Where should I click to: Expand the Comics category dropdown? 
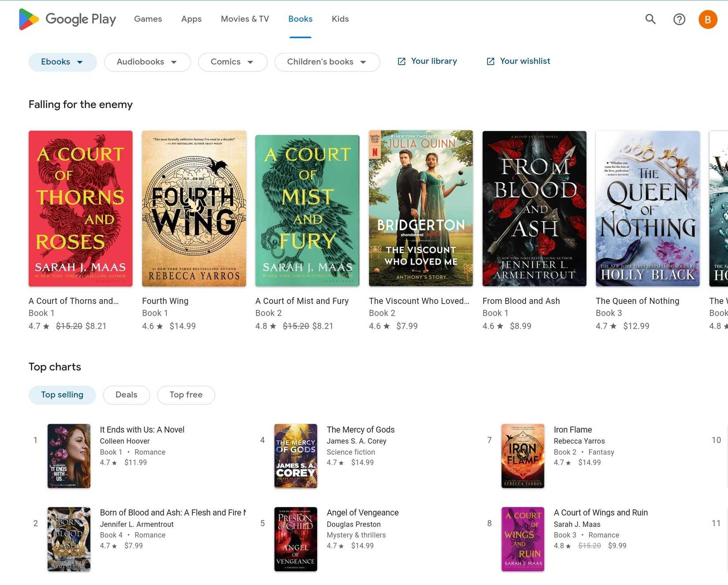(x=232, y=62)
